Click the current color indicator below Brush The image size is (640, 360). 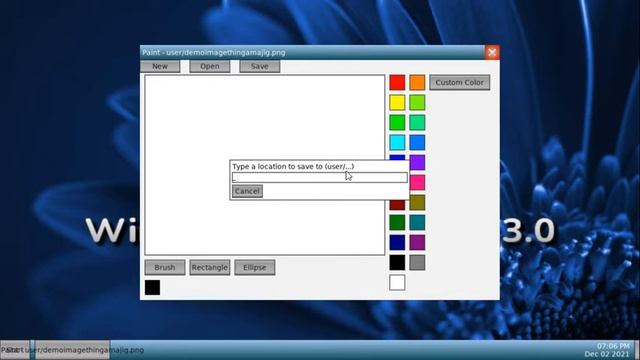[152, 287]
